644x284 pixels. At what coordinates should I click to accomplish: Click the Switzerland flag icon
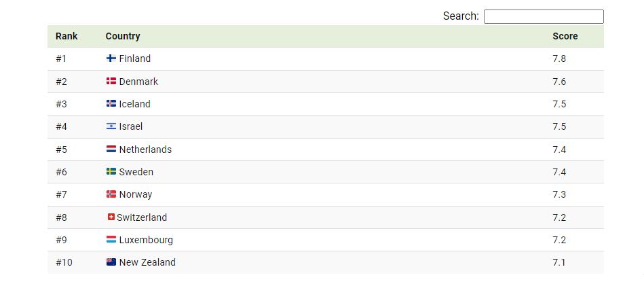[111, 217]
